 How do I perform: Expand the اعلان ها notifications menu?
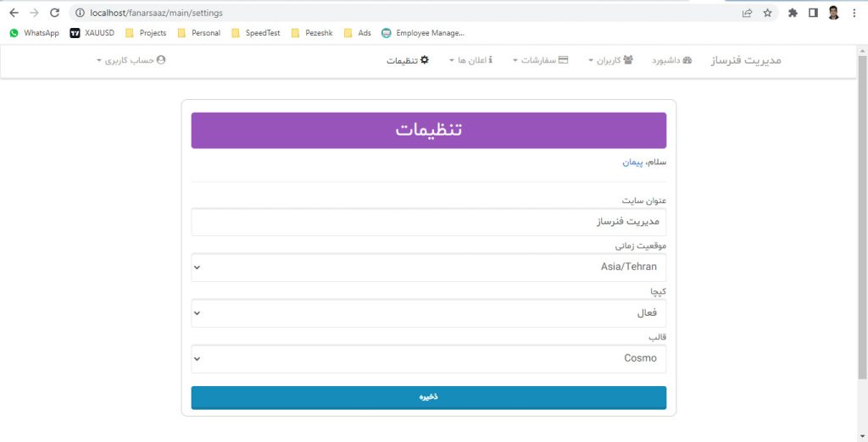click(x=470, y=60)
